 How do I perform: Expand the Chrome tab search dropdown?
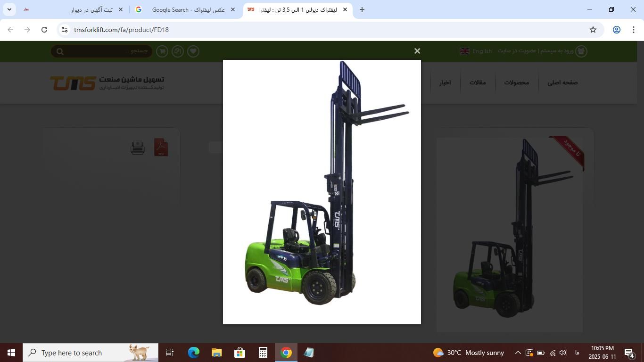(9, 9)
